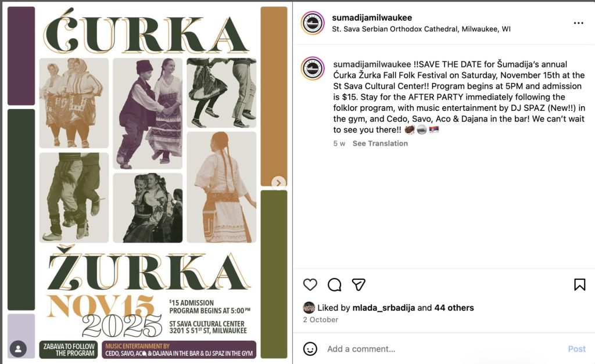
Task: Share the post with paper plane icon
Action: pos(359,284)
